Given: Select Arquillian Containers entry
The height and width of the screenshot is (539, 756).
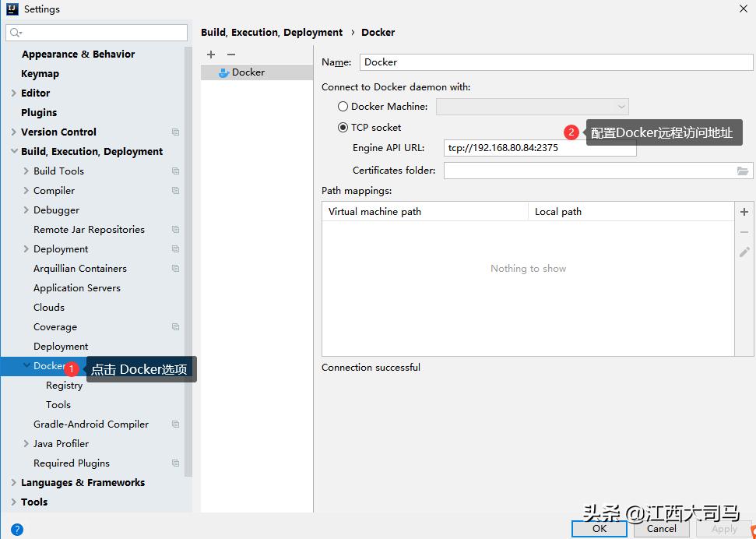Looking at the screenshot, I should coord(80,269).
